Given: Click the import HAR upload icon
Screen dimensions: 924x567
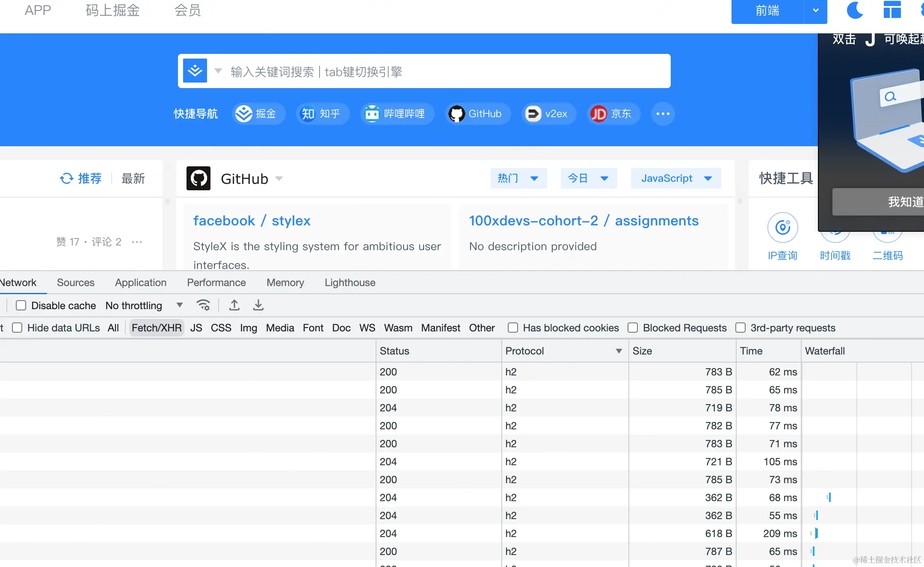Looking at the screenshot, I should (x=234, y=305).
